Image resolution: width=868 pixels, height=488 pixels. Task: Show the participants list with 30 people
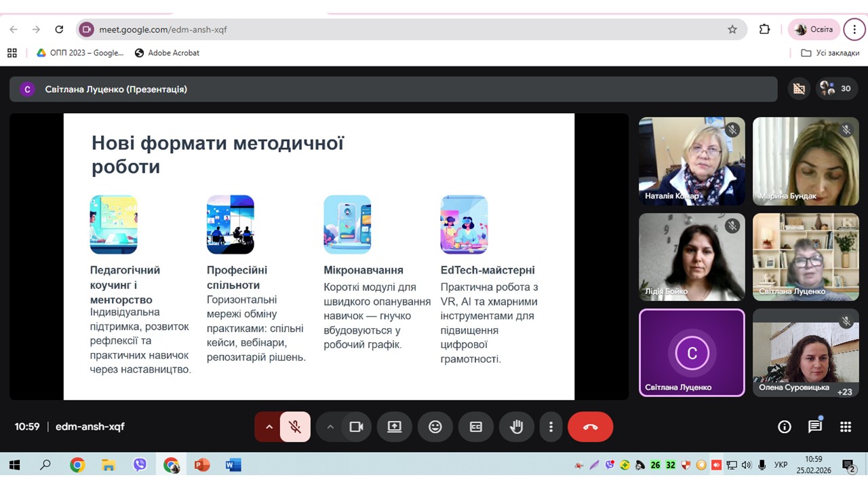point(835,89)
